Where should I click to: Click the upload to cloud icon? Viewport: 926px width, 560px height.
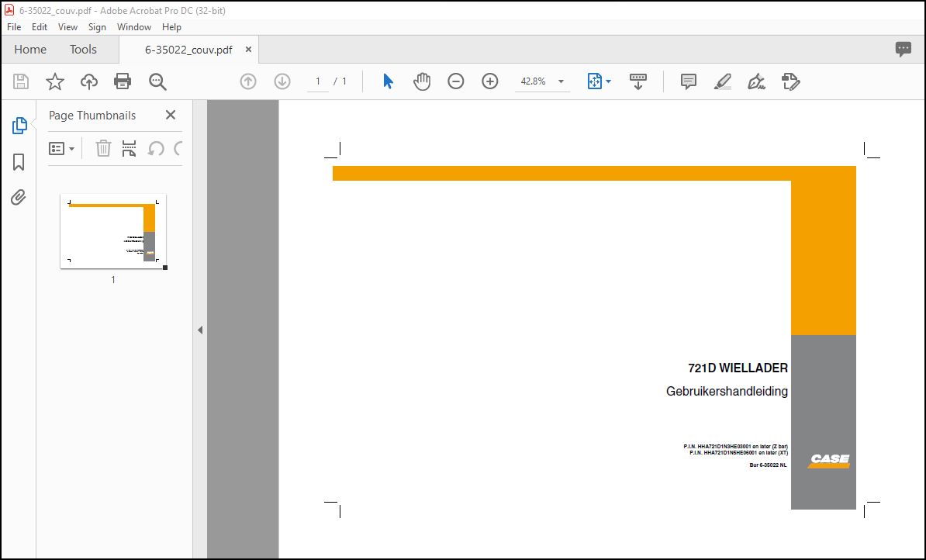tap(89, 81)
